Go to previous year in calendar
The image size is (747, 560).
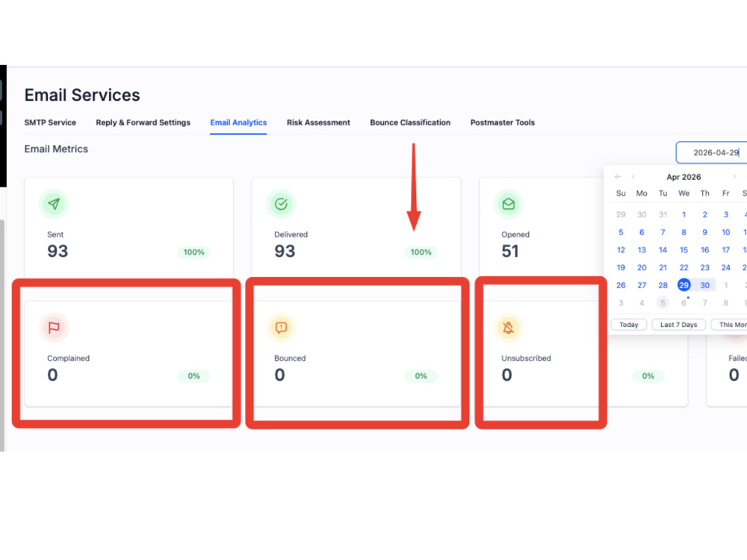click(618, 177)
